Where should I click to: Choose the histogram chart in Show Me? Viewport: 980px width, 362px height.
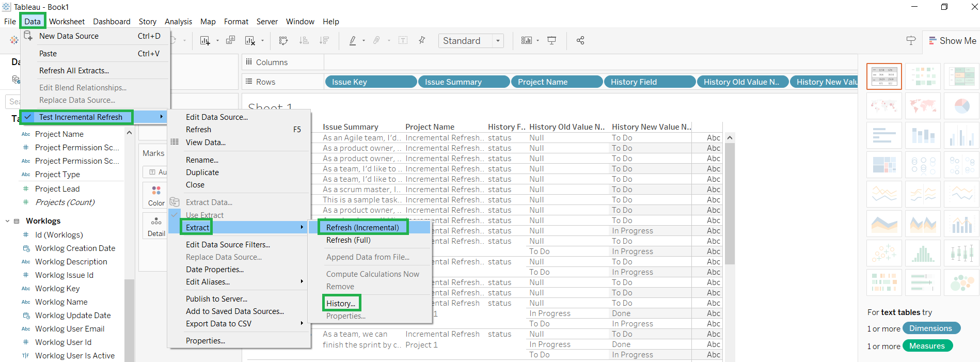pyautogui.click(x=923, y=253)
